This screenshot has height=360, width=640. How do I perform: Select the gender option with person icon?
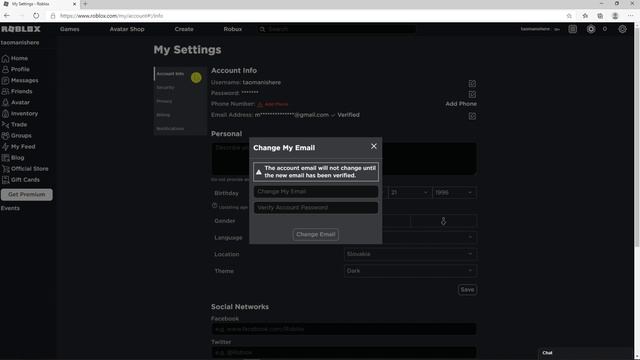coord(443,221)
